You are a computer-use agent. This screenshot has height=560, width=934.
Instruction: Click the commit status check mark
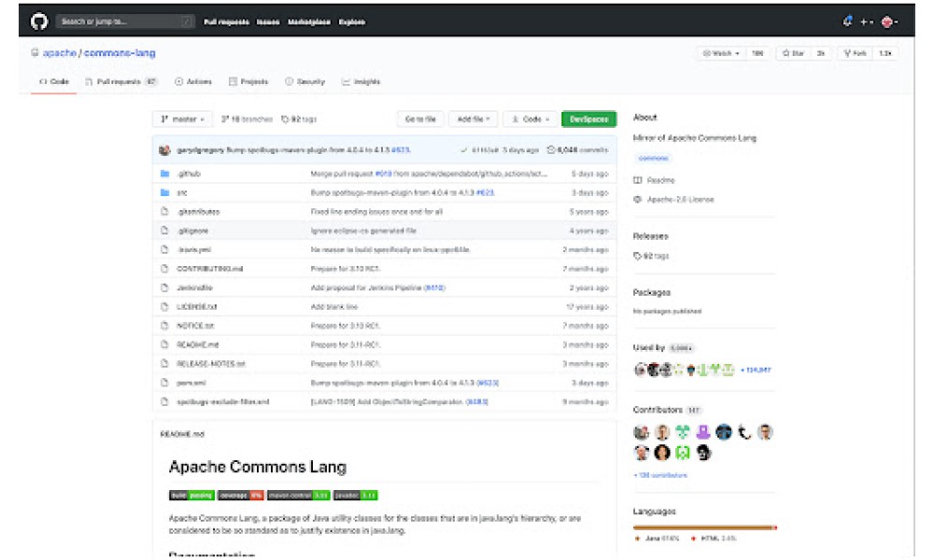pyautogui.click(x=464, y=150)
